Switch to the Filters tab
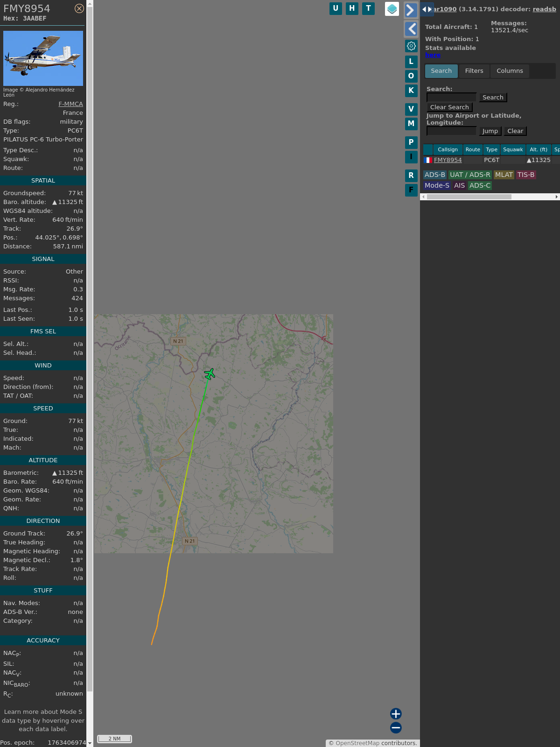560x747 pixels. [474, 71]
